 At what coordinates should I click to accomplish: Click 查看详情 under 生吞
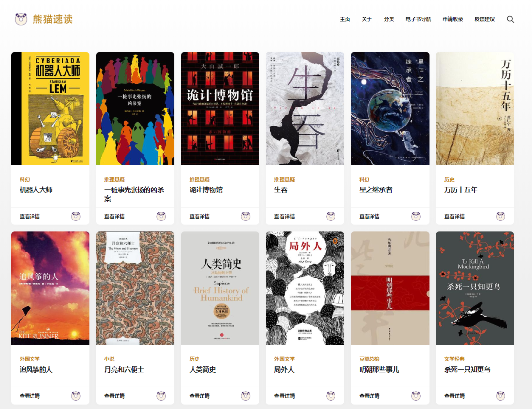coord(284,217)
